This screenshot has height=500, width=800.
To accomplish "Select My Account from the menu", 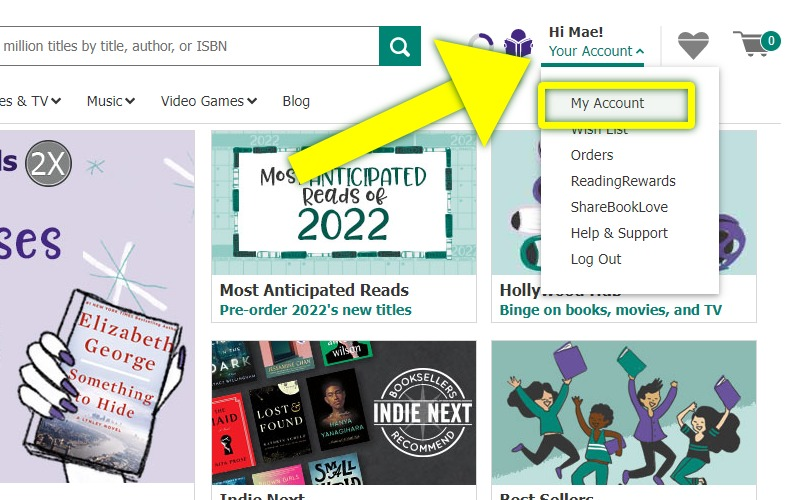I will coord(607,103).
